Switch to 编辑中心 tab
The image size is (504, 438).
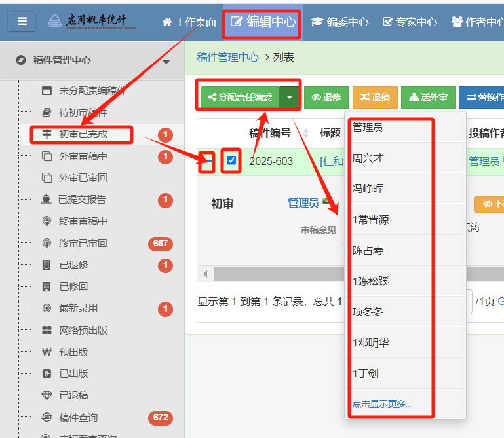(x=263, y=22)
